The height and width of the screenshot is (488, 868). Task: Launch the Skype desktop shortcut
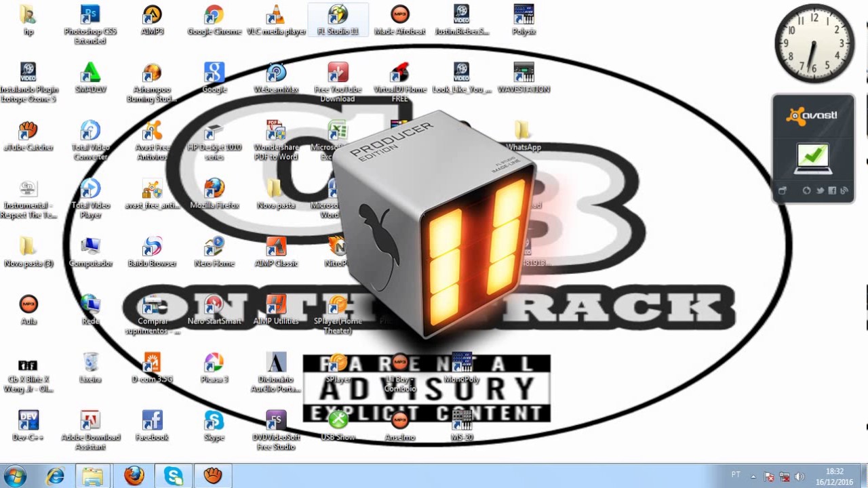click(x=214, y=425)
